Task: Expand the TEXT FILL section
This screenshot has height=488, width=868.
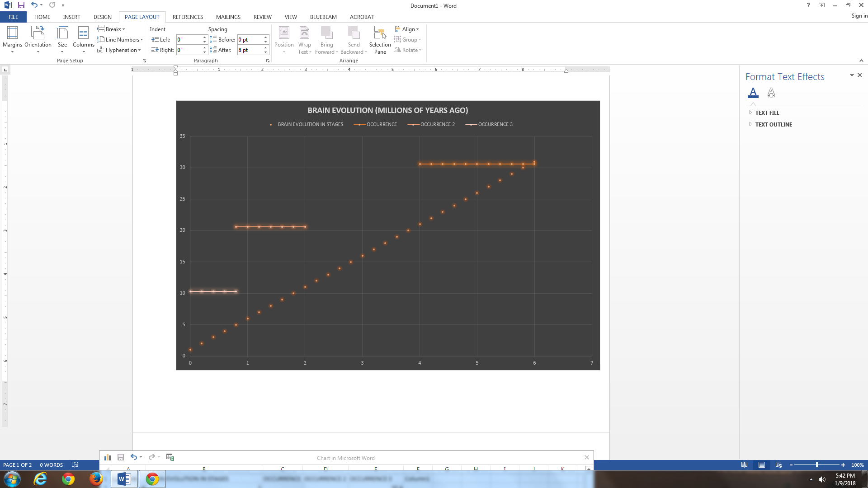Action: click(x=767, y=113)
